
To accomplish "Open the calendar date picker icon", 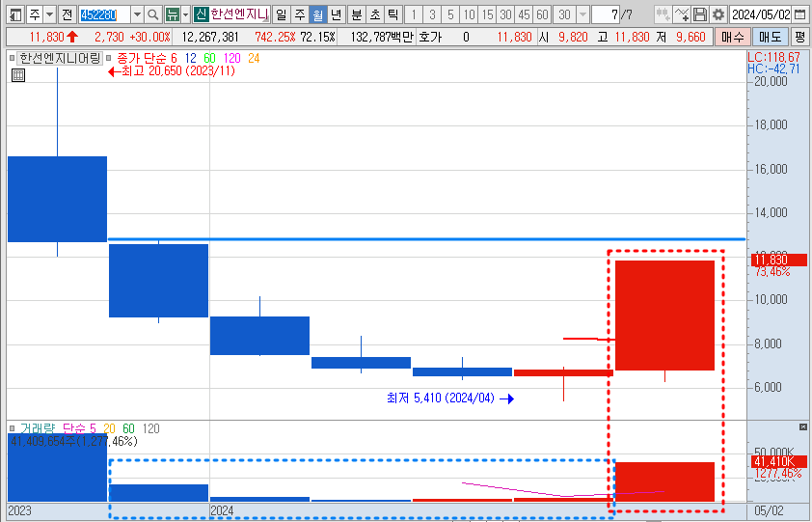I will (800, 14).
